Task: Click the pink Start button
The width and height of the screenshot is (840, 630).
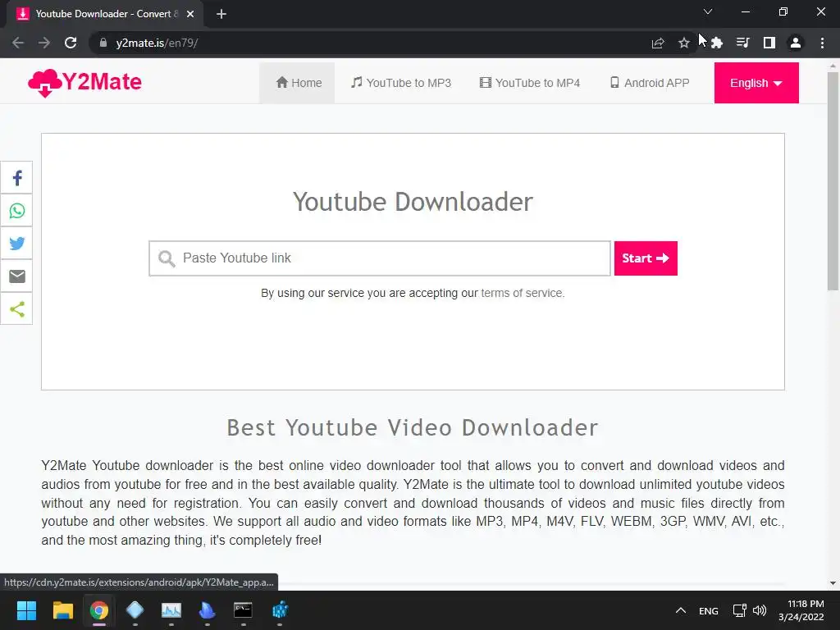Action: click(x=646, y=258)
